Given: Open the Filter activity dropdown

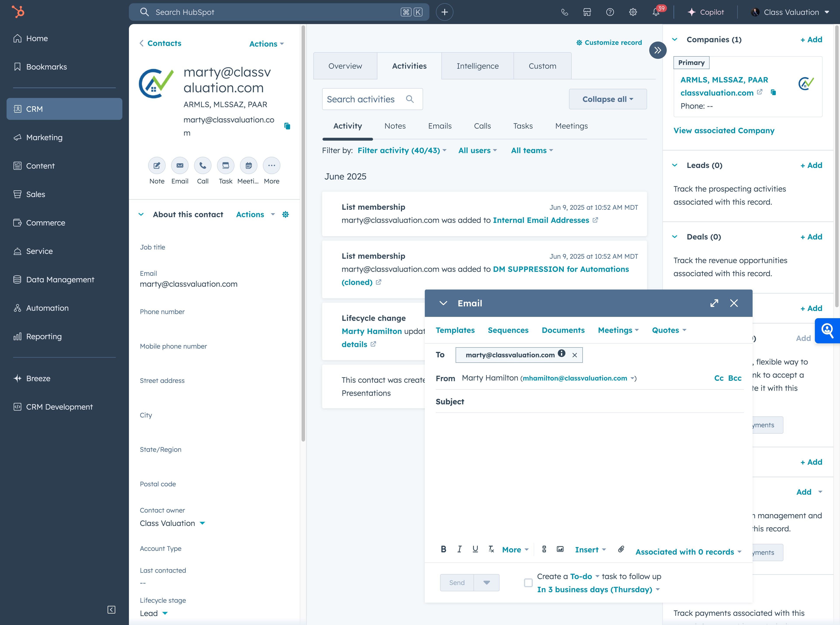Looking at the screenshot, I should pos(401,151).
